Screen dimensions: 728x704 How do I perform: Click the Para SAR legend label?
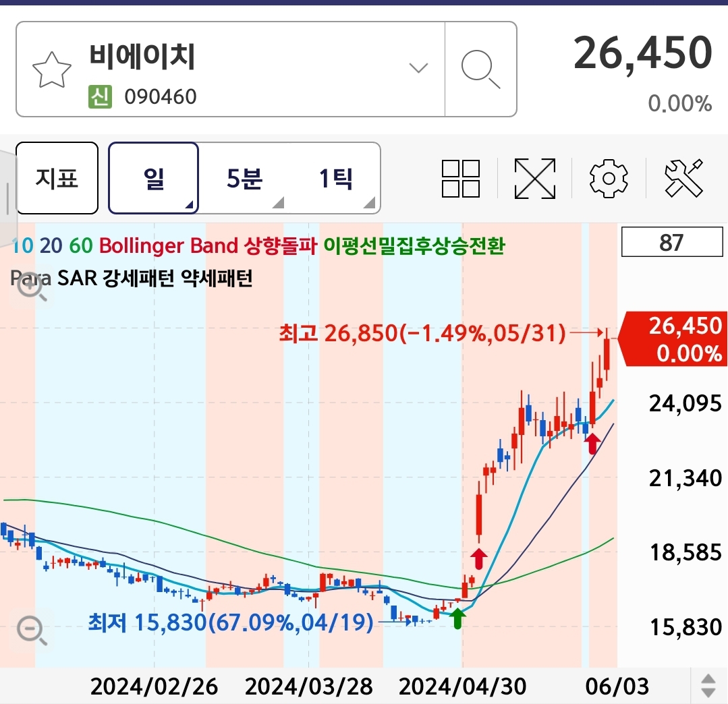pos(53,278)
